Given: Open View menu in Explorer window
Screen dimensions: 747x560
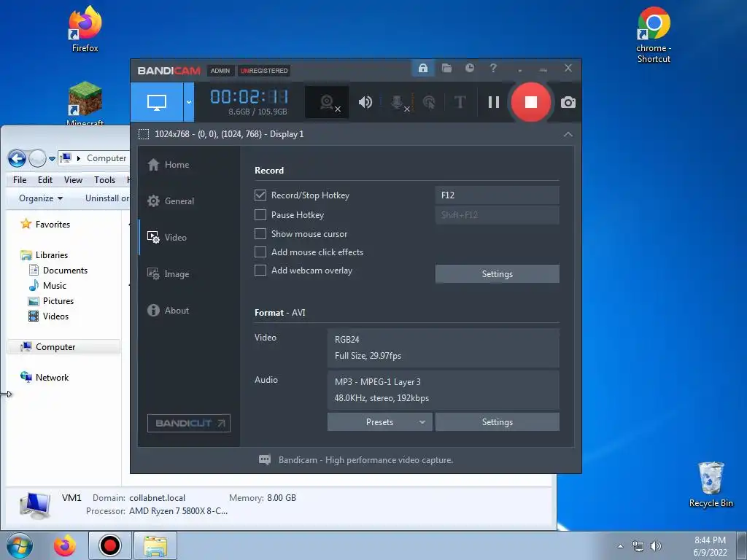Looking at the screenshot, I should point(73,180).
